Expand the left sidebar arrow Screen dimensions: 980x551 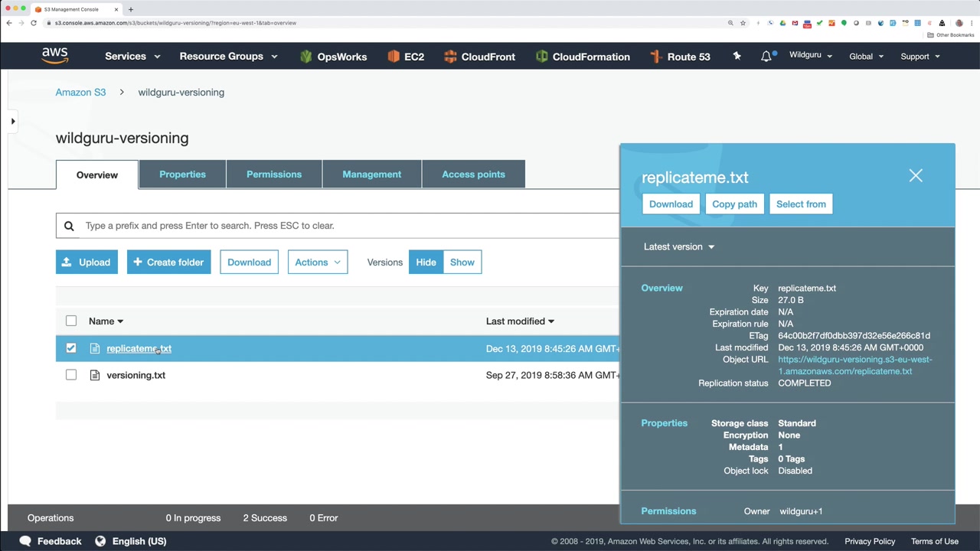tap(13, 121)
